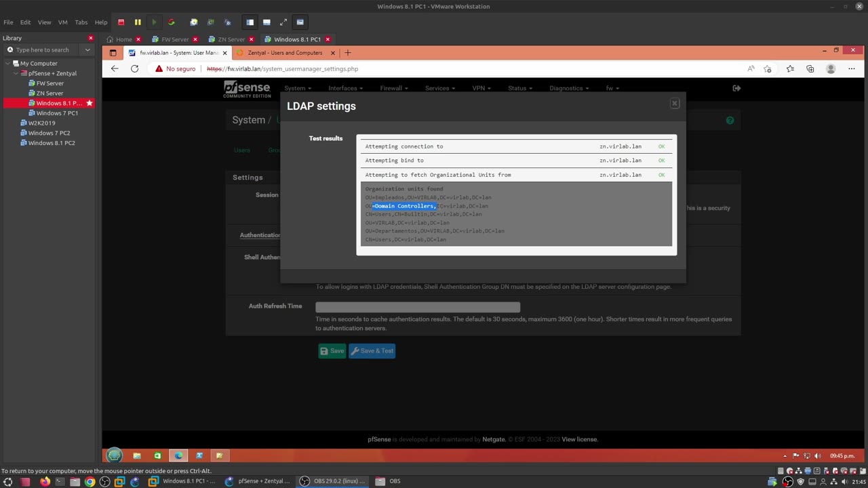Viewport: 868px width, 488px height.
Task: Click the VMware unity mode icon
Action: (300, 22)
